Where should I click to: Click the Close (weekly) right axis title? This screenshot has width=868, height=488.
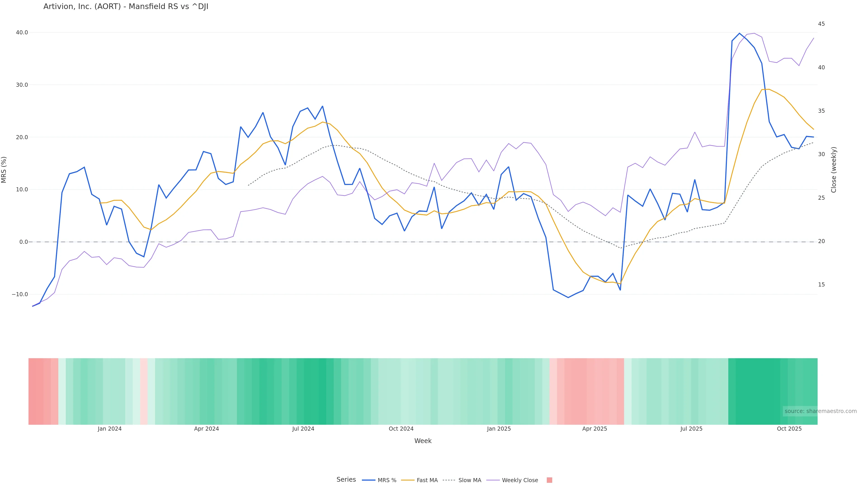tap(834, 169)
